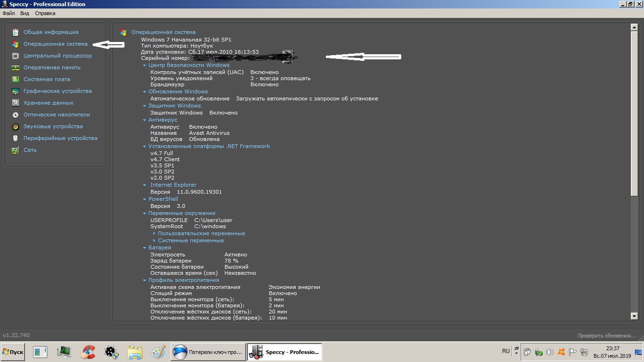The width and height of the screenshot is (644, 362).
Task: Select the v4.7 Full framework entry
Action: pyautogui.click(x=162, y=154)
